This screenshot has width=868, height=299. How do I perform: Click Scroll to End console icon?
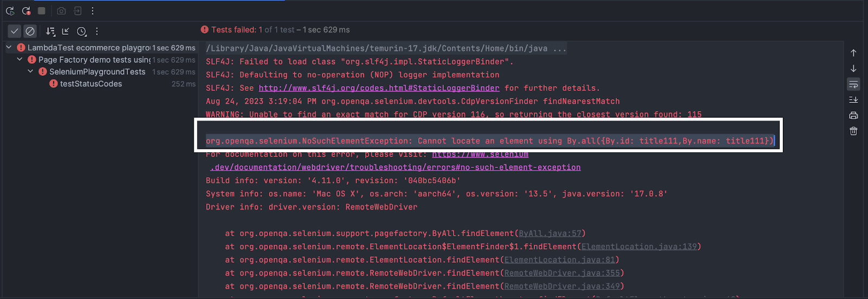point(853,100)
